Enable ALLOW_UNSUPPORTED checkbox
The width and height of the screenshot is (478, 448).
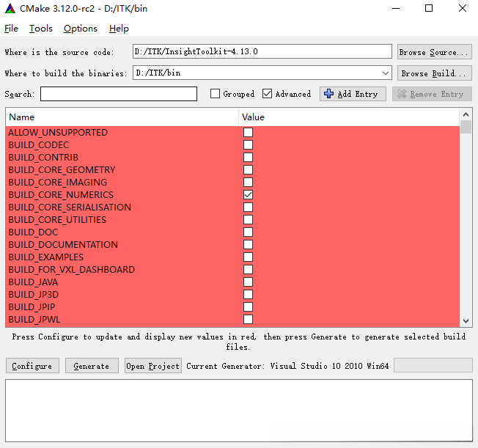248,133
